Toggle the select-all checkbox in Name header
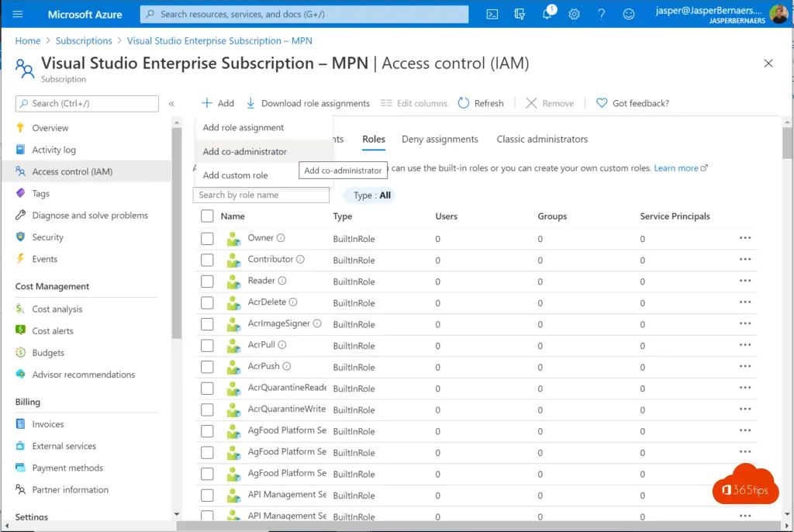 coord(207,216)
